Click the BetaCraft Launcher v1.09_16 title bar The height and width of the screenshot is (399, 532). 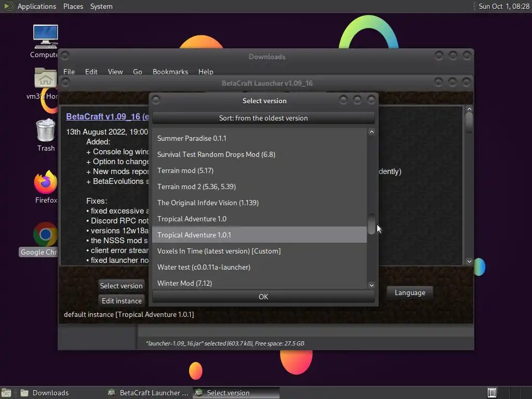tap(267, 83)
